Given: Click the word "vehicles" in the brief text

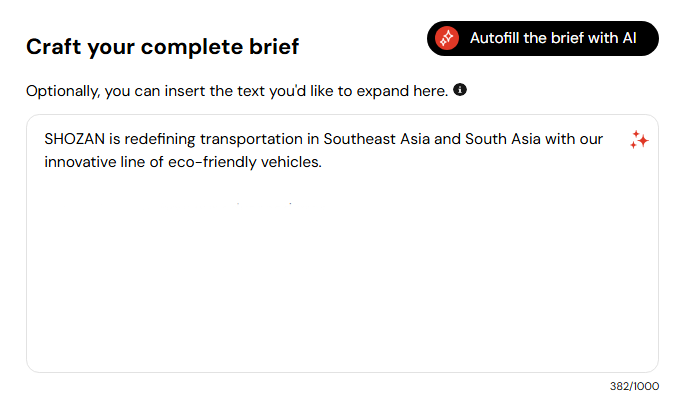Looking at the screenshot, I should pyautogui.click(x=290, y=161).
